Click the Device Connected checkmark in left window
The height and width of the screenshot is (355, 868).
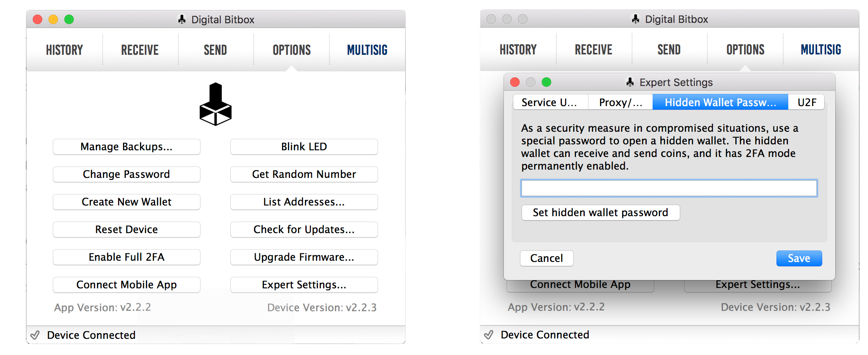coord(35,335)
